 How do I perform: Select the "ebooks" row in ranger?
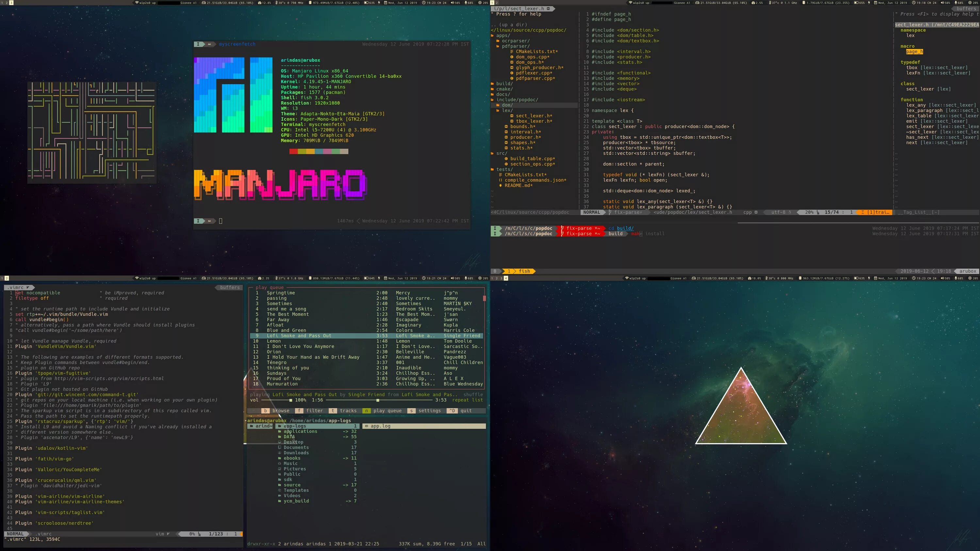point(318,458)
